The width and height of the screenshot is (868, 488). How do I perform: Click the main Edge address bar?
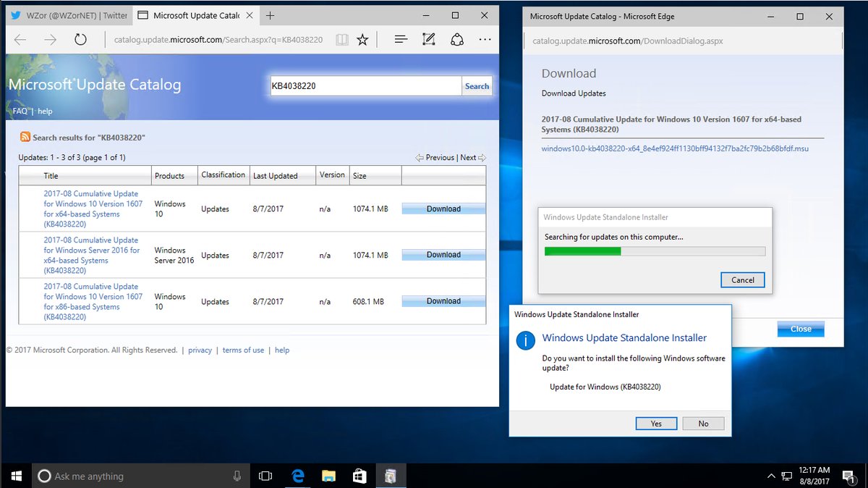point(218,40)
